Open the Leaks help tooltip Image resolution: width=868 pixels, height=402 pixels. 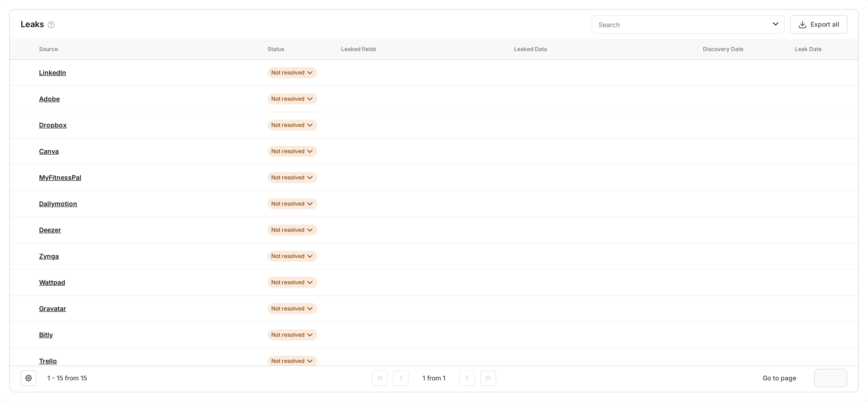click(51, 25)
